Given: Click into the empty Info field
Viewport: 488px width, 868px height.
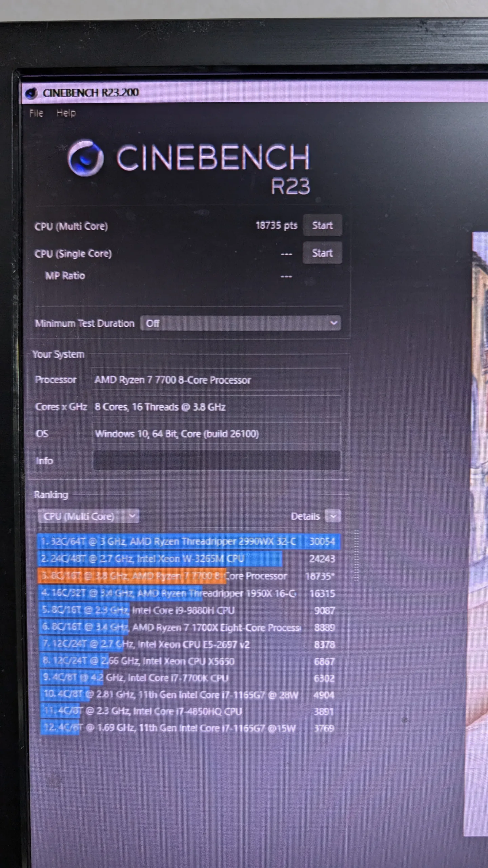Looking at the screenshot, I should 216,460.
